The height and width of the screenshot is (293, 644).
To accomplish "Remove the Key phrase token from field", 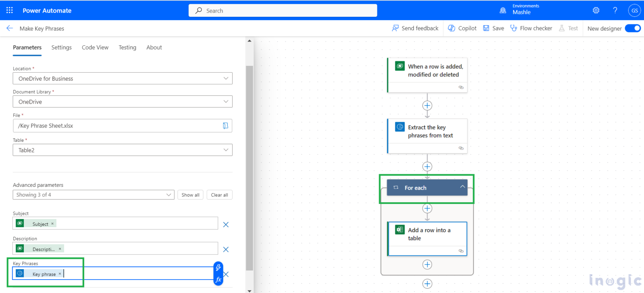I will point(60,274).
